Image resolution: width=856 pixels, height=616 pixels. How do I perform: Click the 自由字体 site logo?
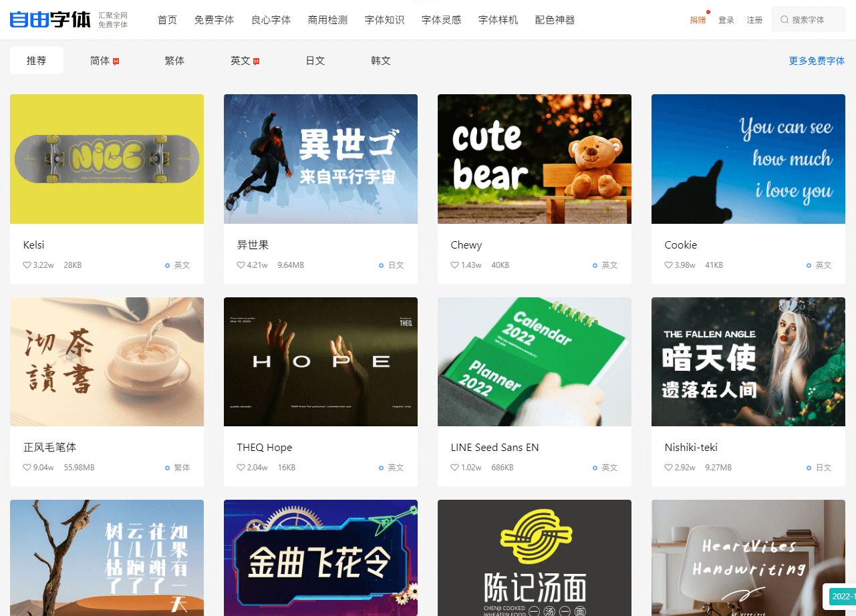pos(50,19)
